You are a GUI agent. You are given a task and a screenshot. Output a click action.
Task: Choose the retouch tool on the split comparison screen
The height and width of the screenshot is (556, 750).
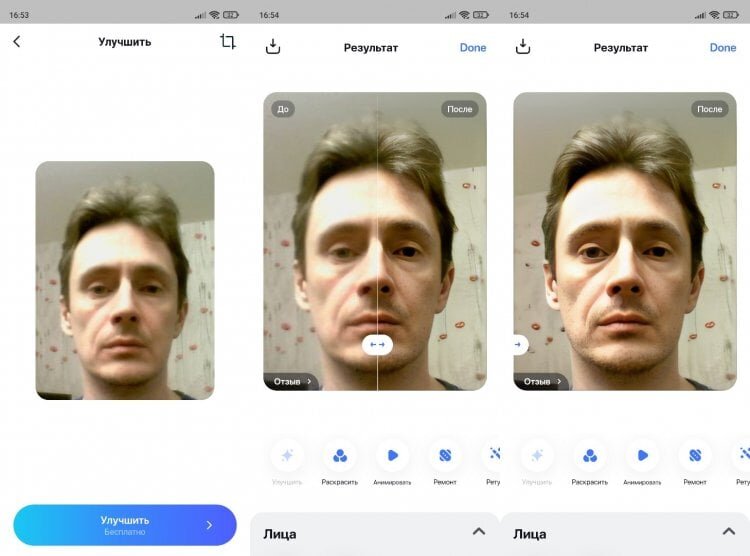pyautogui.click(x=493, y=462)
